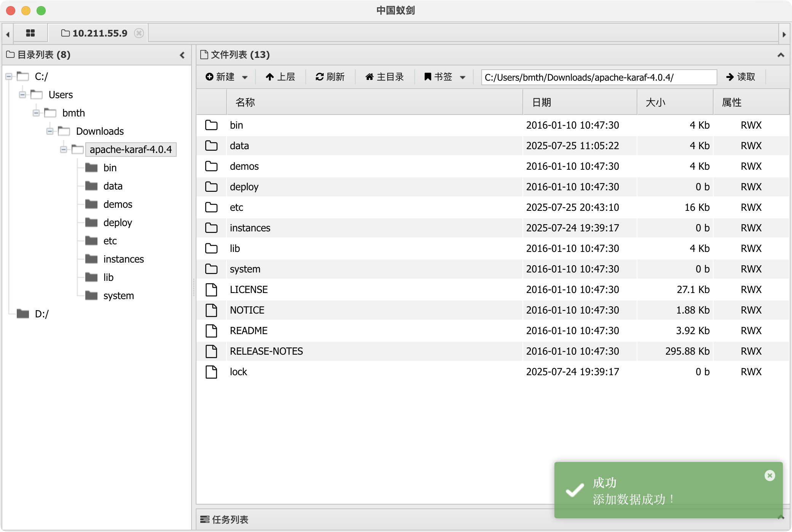792x532 pixels.
Task: Click the demos folder icon in file list
Action: [211, 166]
